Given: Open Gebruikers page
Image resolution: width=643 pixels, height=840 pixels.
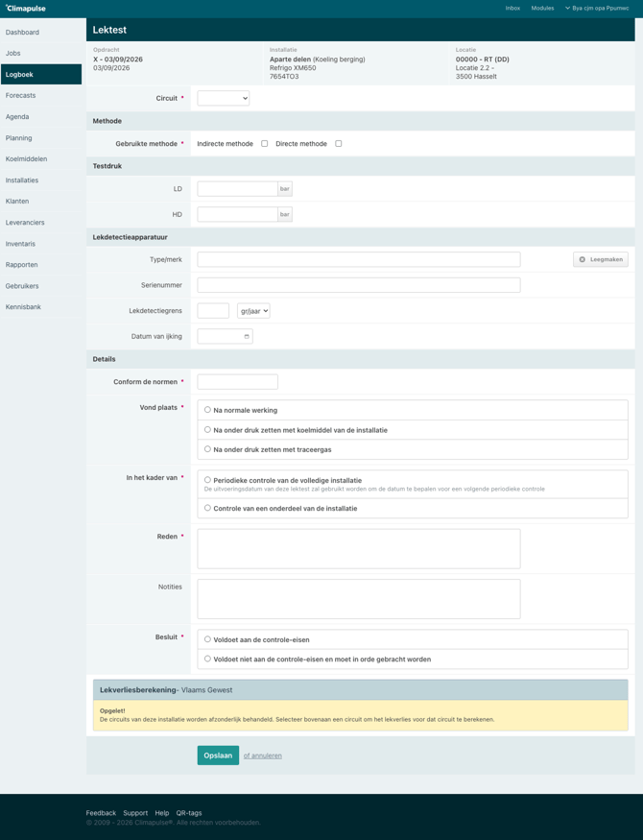Looking at the screenshot, I should [41, 286].
